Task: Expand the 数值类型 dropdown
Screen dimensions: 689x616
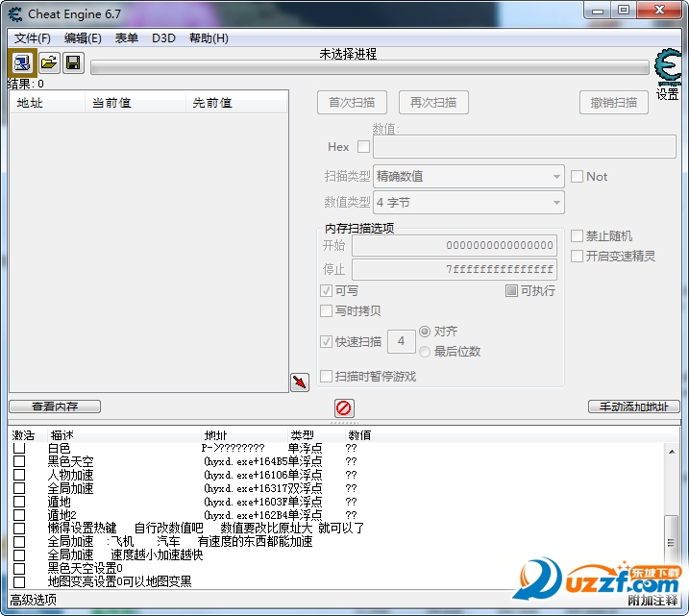Action: pos(468,202)
